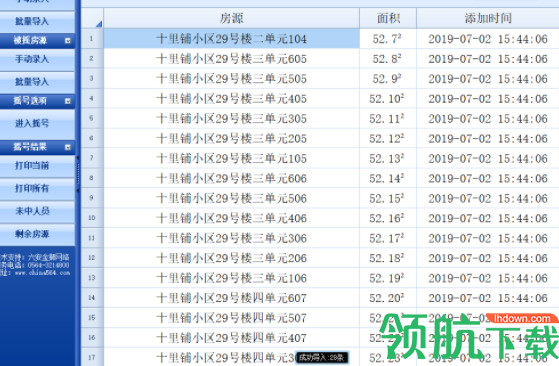The height and width of the screenshot is (366, 559).
Task: Click the 添加时间 cell in row 4
Action: [x=488, y=98]
